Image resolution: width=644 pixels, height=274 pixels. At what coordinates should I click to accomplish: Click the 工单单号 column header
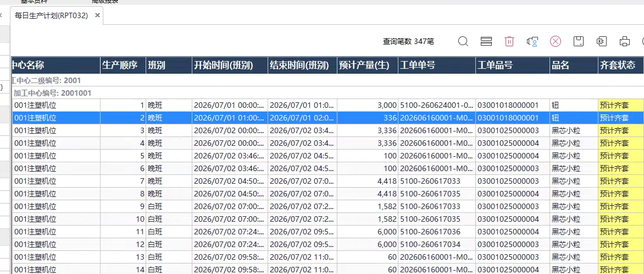click(437, 65)
